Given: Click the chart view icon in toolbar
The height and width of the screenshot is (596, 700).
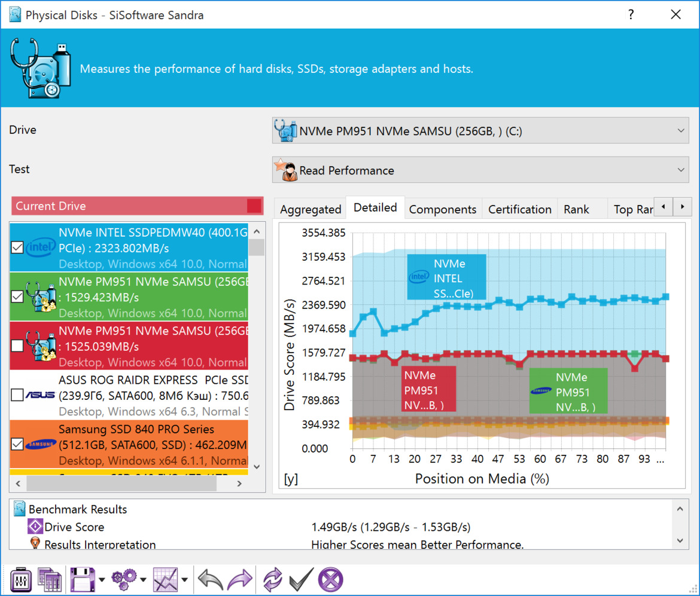Looking at the screenshot, I should [165, 580].
